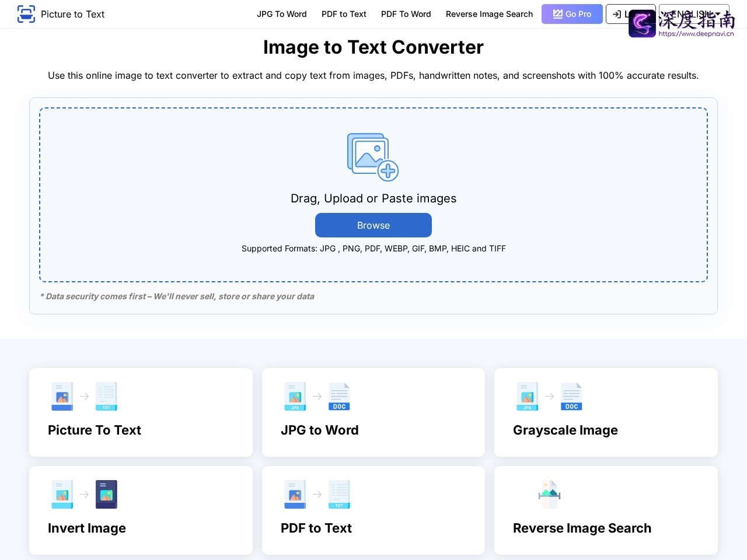Image resolution: width=747 pixels, height=560 pixels.
Task: Click the image upload icon in dropzone
Action: pos(373,157)
